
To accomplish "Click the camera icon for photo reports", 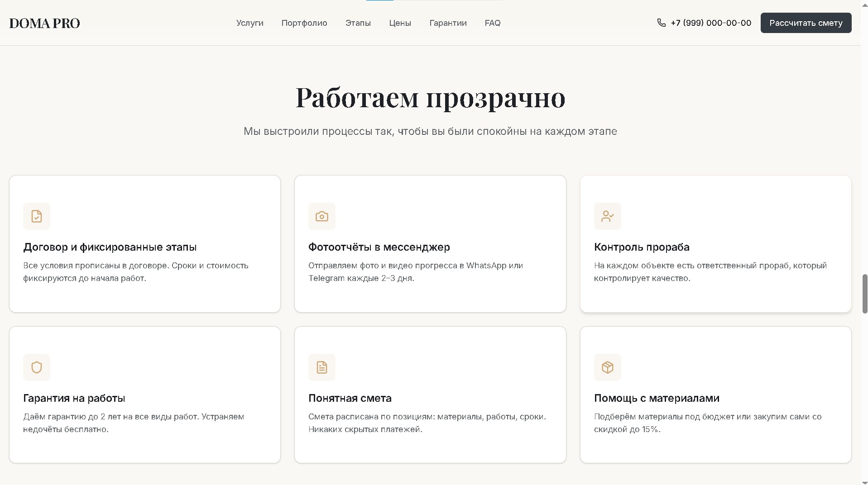I will (322, 216).
